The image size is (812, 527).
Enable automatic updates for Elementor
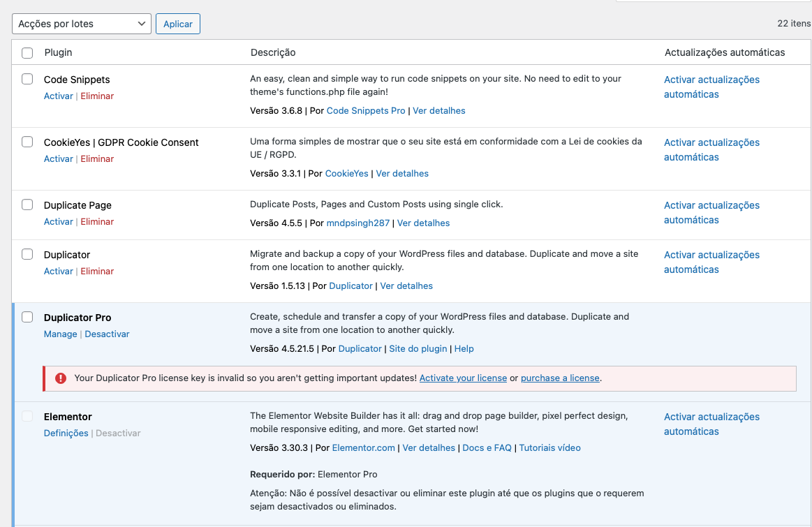pos(711,424)
